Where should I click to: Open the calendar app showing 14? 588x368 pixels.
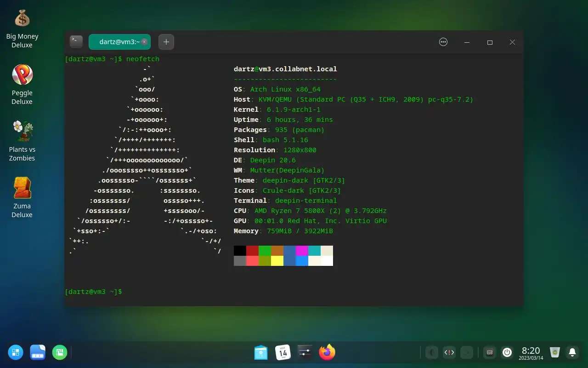pos(283,353)
